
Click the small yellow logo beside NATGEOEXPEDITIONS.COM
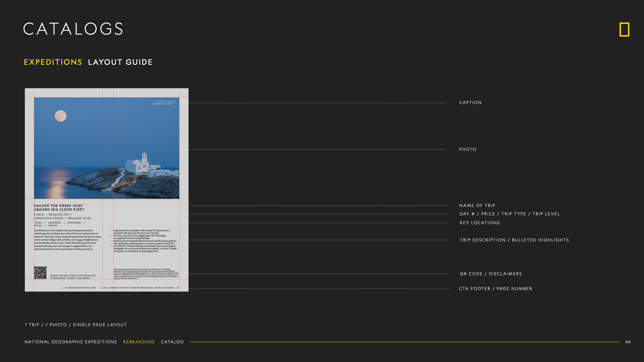[x=63, y=288]
